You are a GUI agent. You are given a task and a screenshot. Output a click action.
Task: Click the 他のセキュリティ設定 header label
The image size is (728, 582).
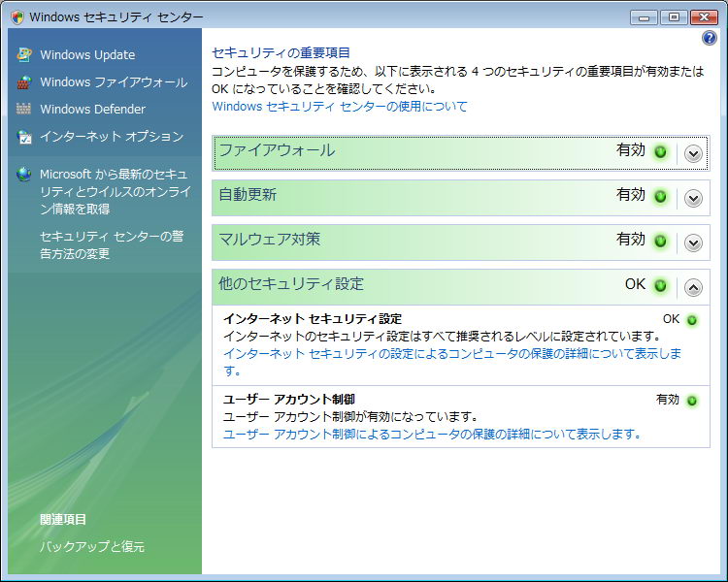[291, 283]
